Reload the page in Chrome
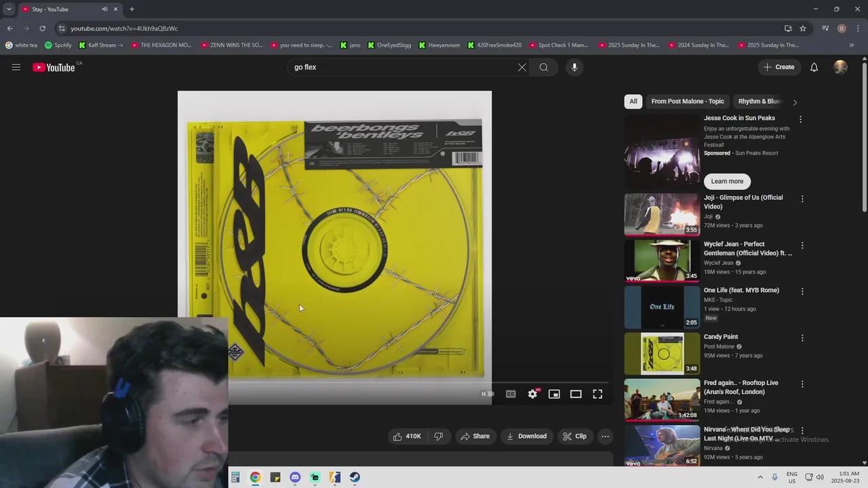The image size is (868, 488). tap(42, 28)
